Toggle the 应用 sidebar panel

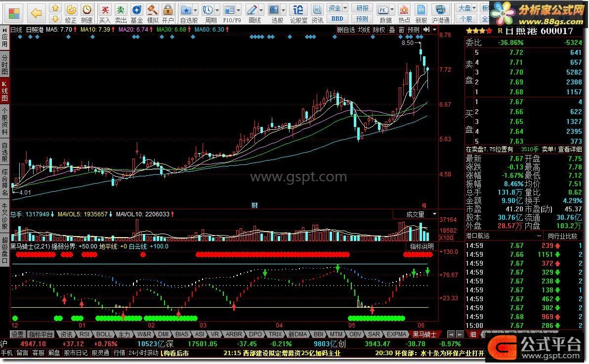[x=4, y=38]
